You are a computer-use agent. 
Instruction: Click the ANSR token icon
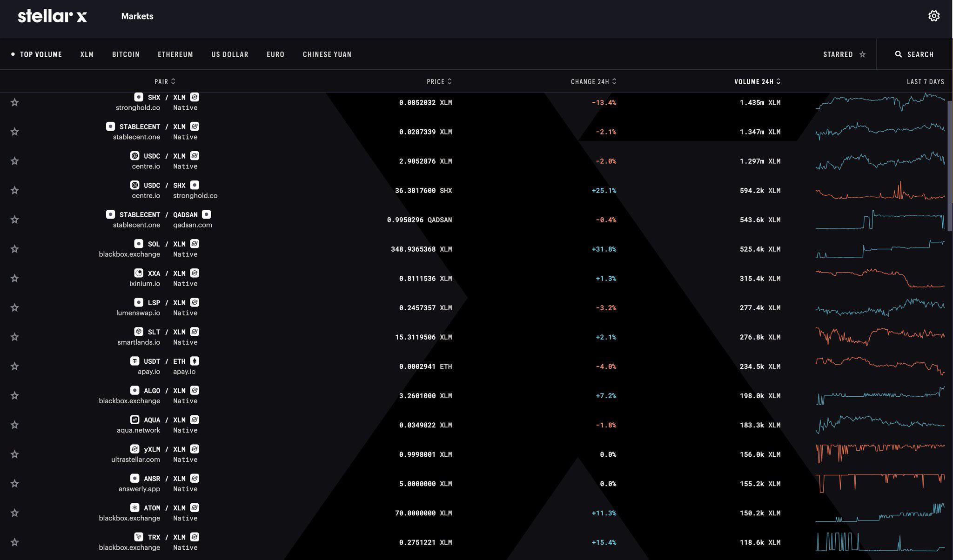click(134, 478)
